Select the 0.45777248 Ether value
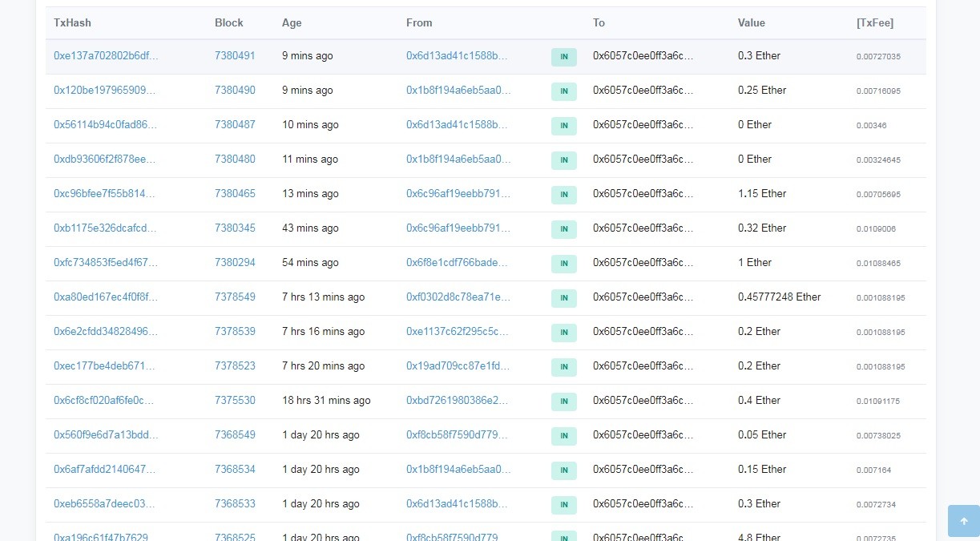This screenshot has height=541, width=980. tap(780, 297)
